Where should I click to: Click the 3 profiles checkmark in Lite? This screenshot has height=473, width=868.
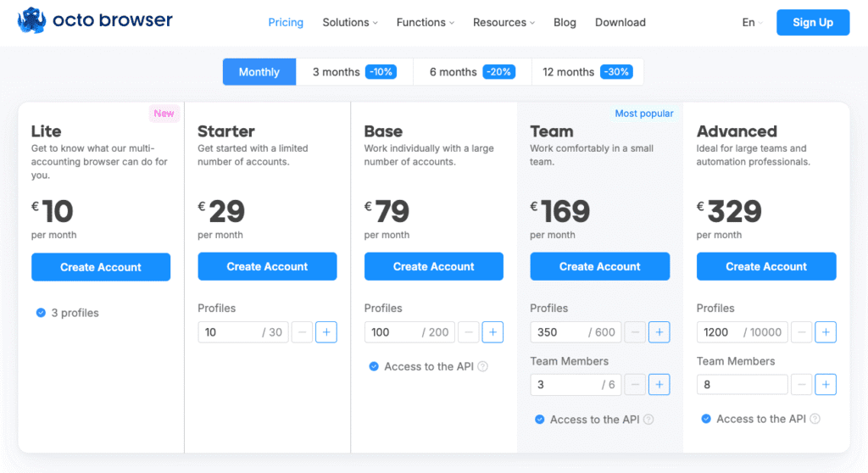[41, 313]
